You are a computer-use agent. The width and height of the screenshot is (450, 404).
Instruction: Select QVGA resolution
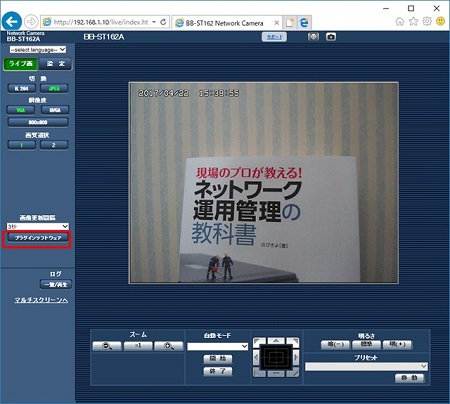click(x=55, y=110)
